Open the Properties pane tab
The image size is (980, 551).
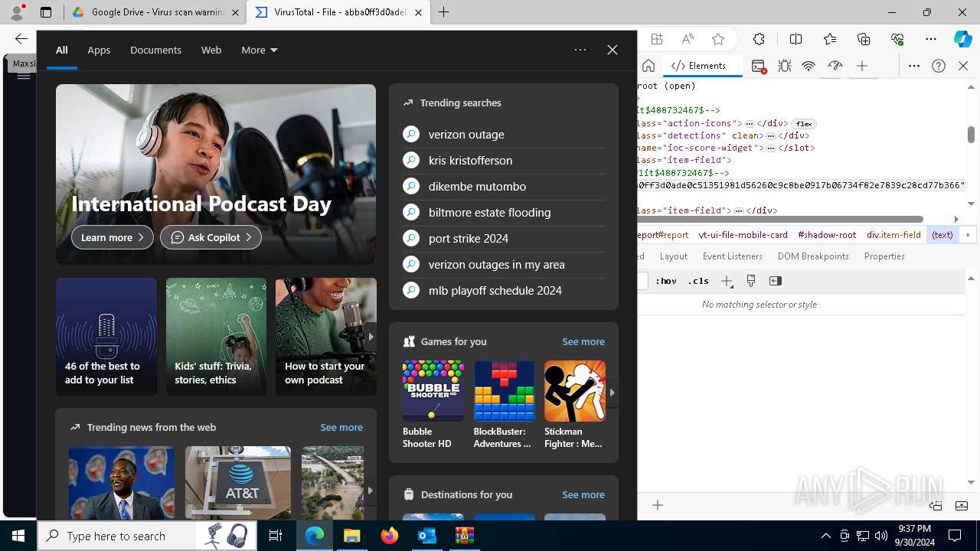(884, 256)
